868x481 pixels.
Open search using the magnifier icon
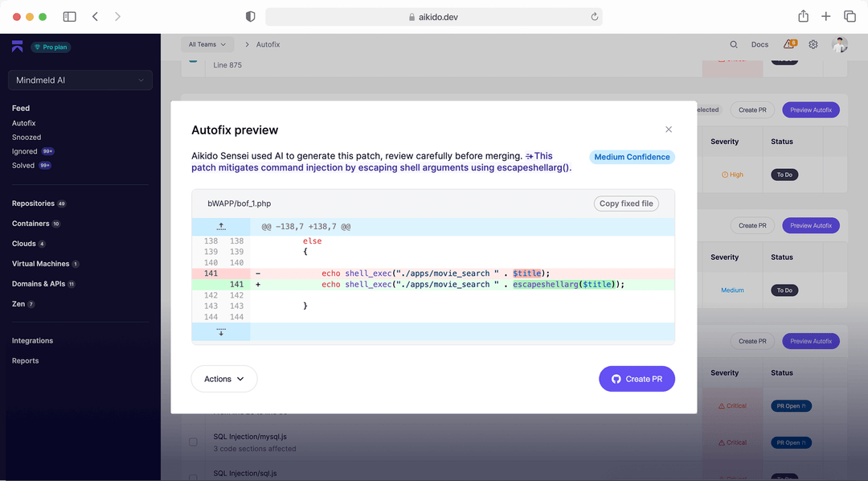[x=733, y=44]
